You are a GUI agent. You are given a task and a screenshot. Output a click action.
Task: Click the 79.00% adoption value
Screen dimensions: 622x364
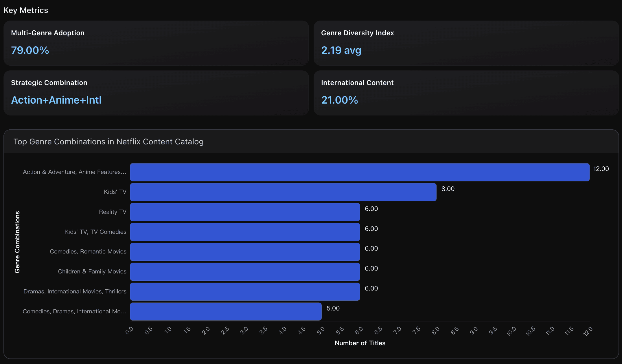click(x=30, y=50)
